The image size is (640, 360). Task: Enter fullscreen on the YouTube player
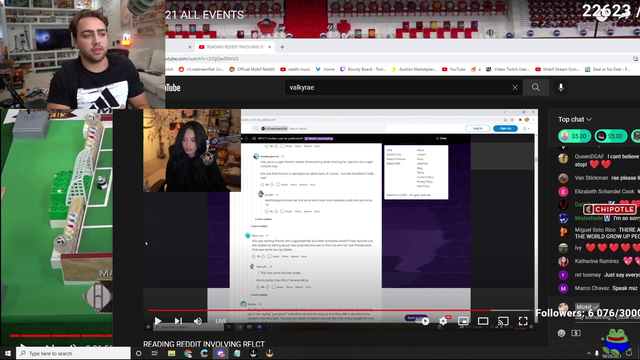pyautogui.click(x=523, y=321)
